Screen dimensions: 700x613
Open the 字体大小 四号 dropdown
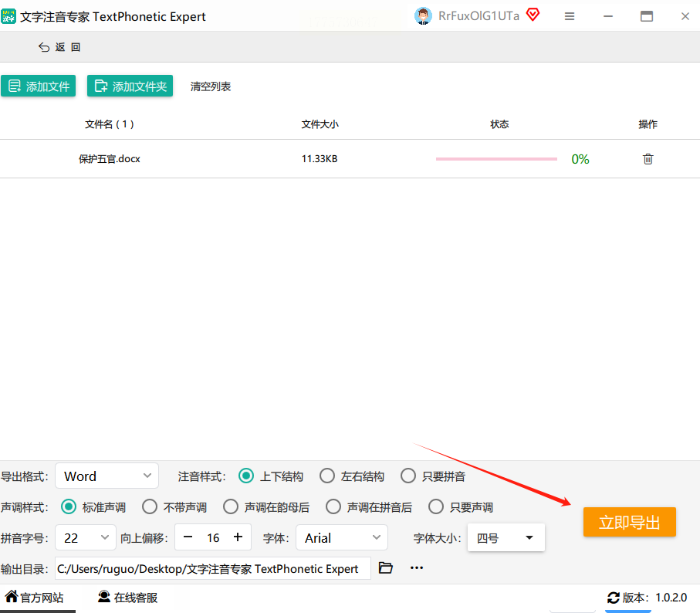click(506, 537)
